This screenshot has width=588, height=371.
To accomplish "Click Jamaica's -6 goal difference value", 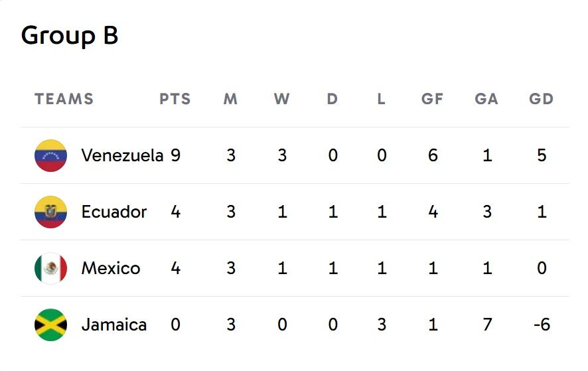I will 542,325.
